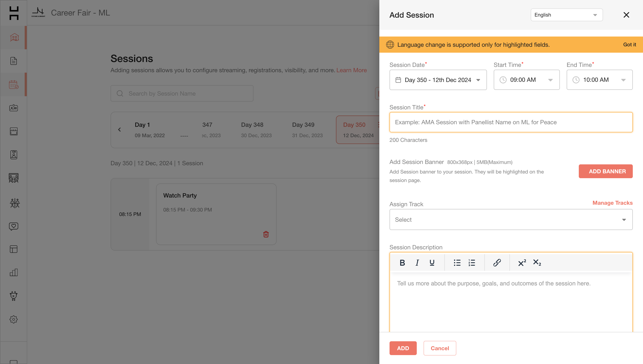Go to previous days with left chevron
Viewport: 643px width, 364px height.
119,130
